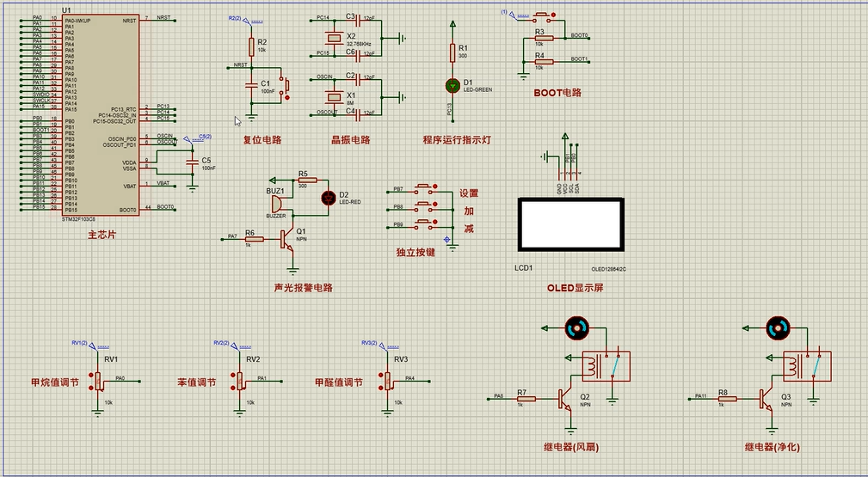Increase RV3 formaldehyde potentiometer with upper dot
This screenshot has width=868, height=477.
pos(381,376)
